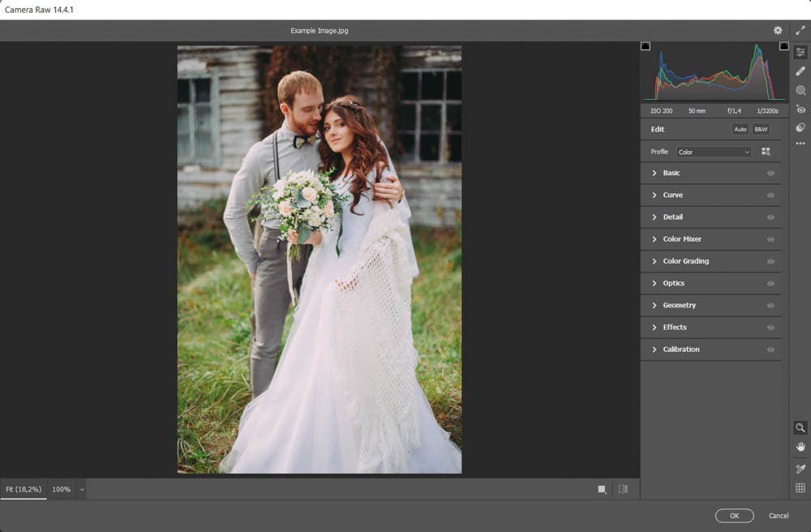
Task: Select the Hand tool
Action: tap(800, 447)
